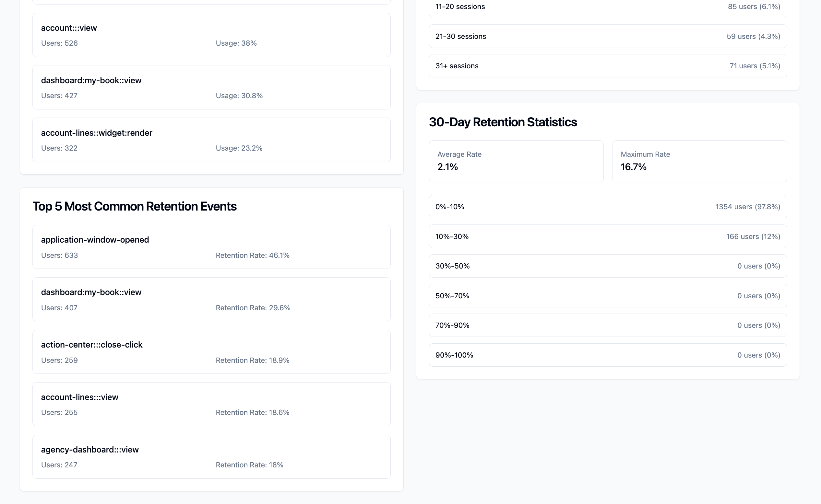Select the 0%-10% retention bucket row
Image resolution: width=821 pixels, height=504 pixels.
point(608,207)
